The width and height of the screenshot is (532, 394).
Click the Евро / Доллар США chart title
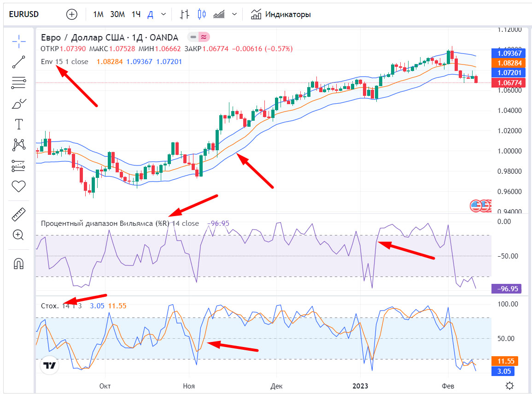coord(110,37)
